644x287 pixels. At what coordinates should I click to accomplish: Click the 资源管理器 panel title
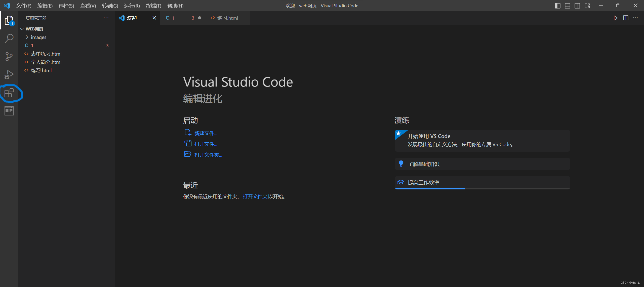point(36,18)
